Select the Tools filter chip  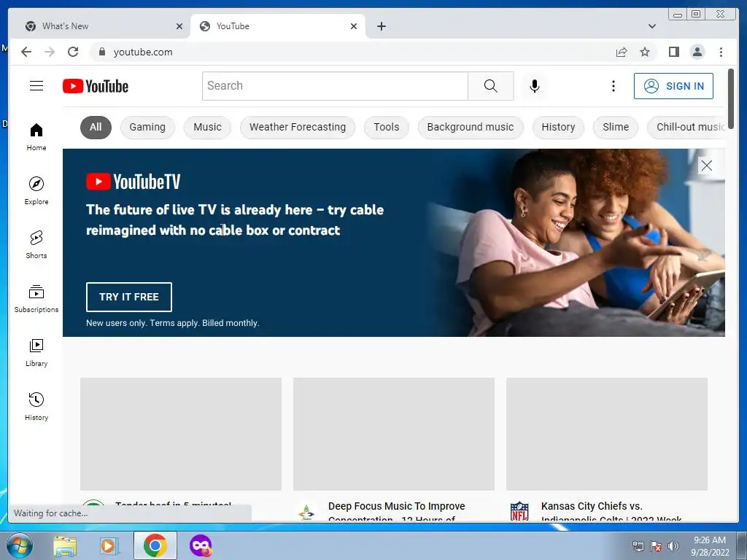387,127
